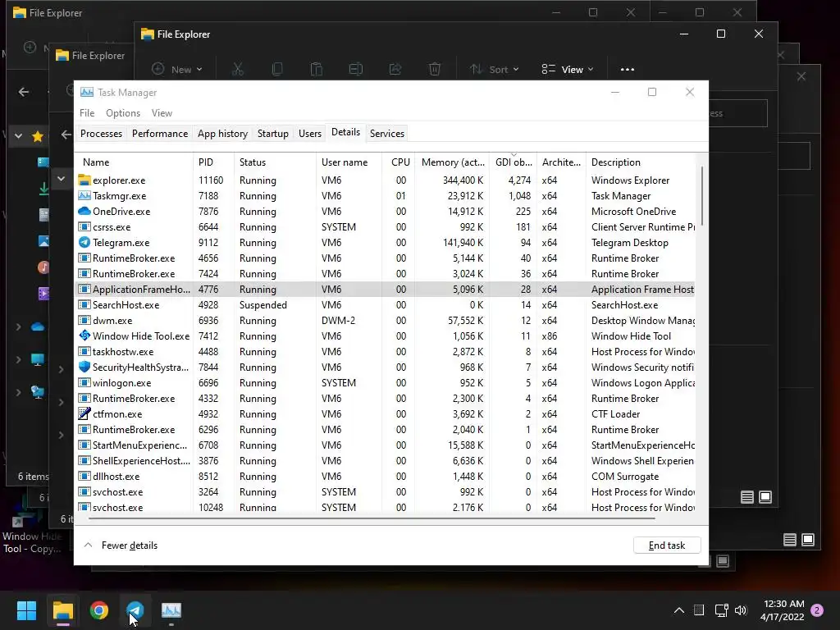This screenshot has height=630, width=840.
Task: Use the Task Manager vertical scrollbar
Action: (x=702, y=196)
